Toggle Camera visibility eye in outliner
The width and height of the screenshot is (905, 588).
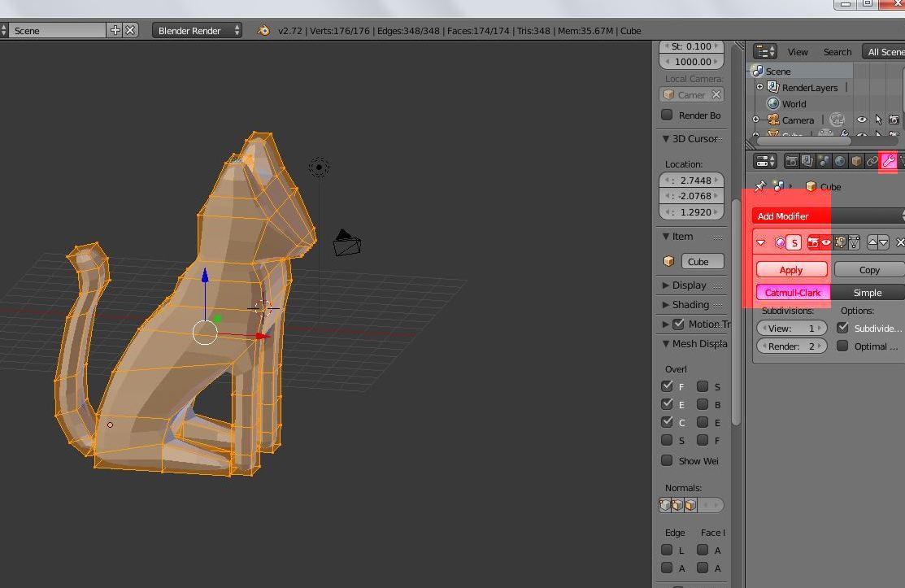point(861,120)
